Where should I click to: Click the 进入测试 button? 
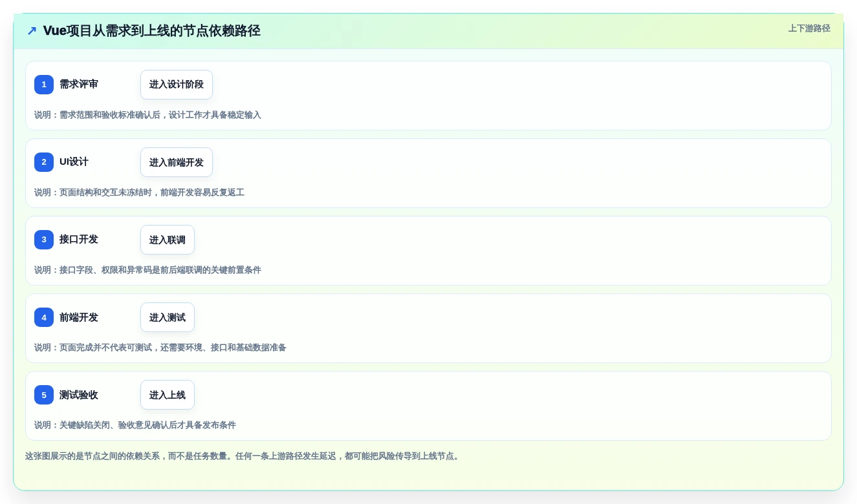tap(168, 317)
